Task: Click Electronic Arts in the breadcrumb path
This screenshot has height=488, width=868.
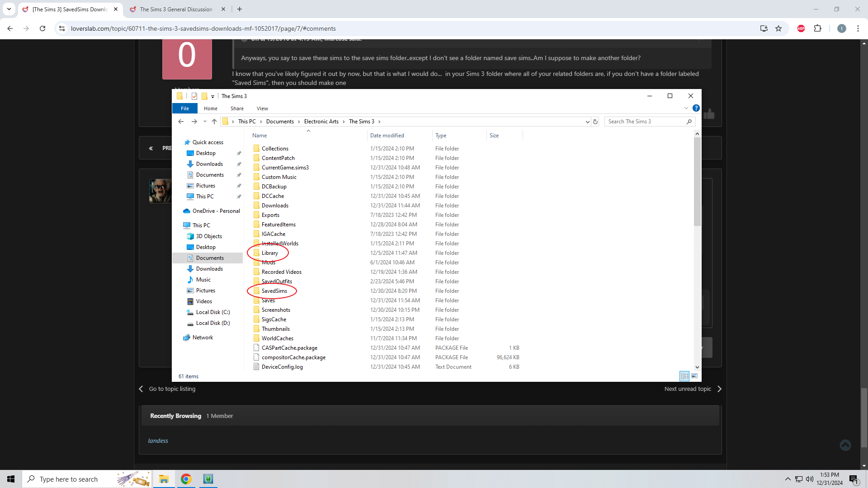Action: pyautogui.click(x=321, y=122)
